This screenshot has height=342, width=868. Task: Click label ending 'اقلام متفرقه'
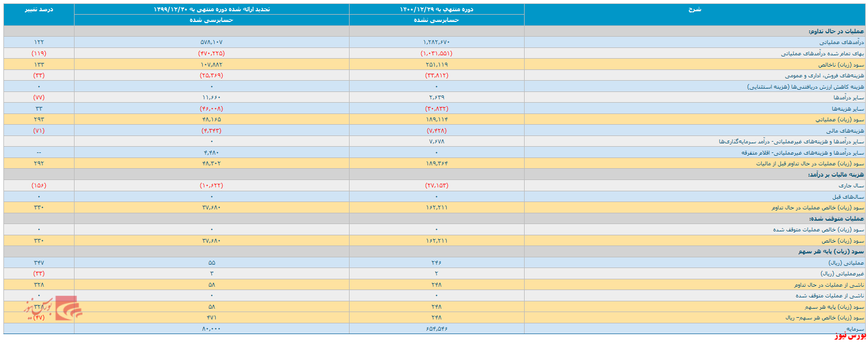pyautogui.click(x=802, y=152)
